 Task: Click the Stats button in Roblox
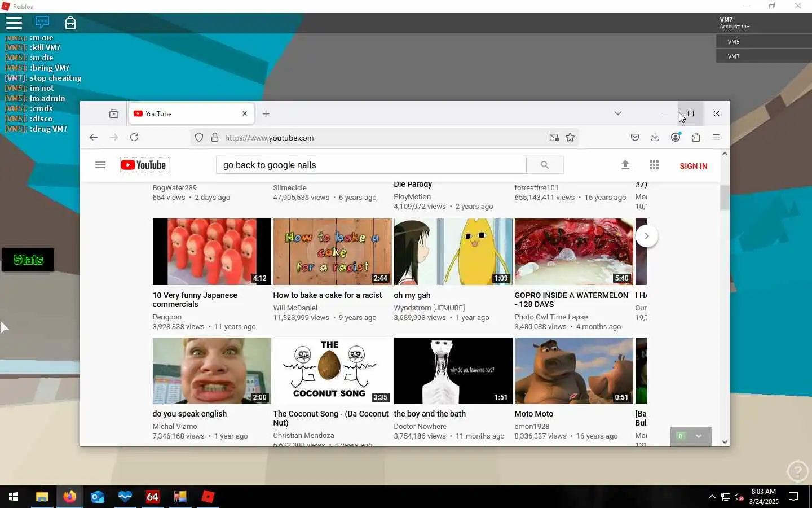point(28,260)
